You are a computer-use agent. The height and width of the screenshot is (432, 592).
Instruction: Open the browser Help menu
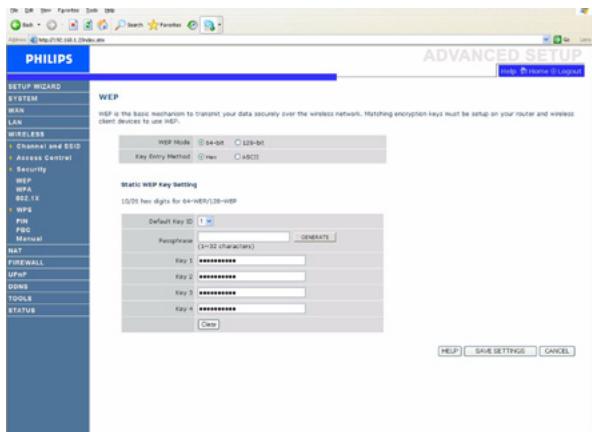click(x=109, y=10)
